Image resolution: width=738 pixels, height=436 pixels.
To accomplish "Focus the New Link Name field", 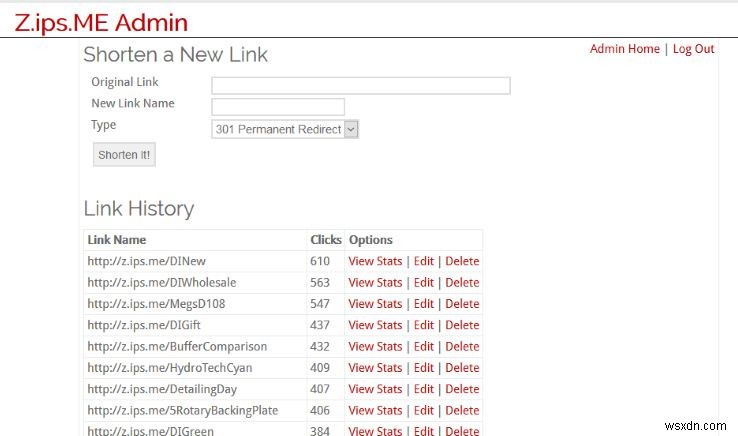I will pyautogui.click(x=278, y=107).
